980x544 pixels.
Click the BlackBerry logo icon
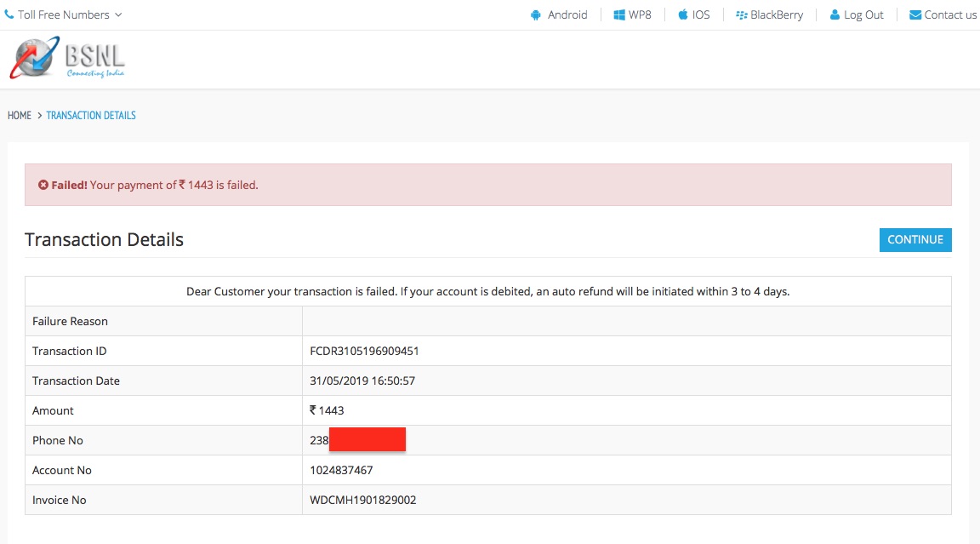coord(741,14)
